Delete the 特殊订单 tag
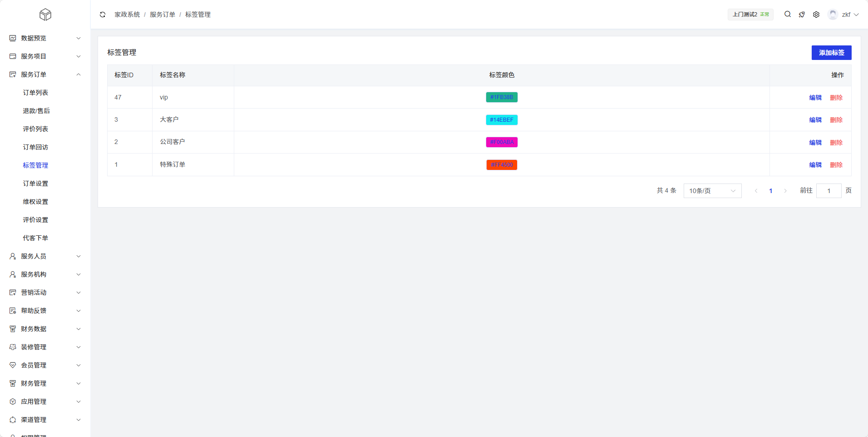The height and width of the screenshot is (437, 868). 836,165
